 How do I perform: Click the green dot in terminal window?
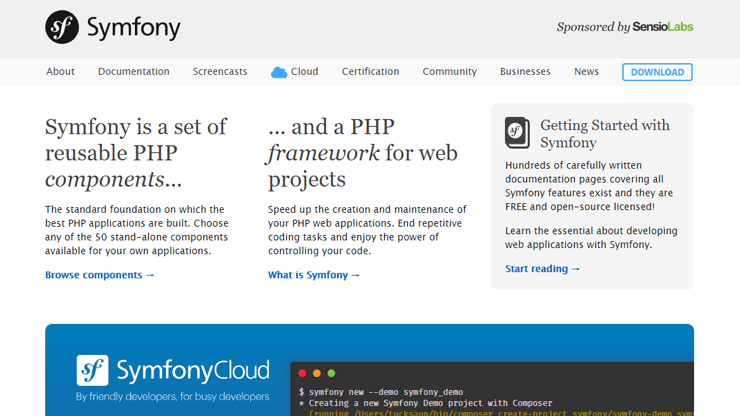[x=331, y=374]
